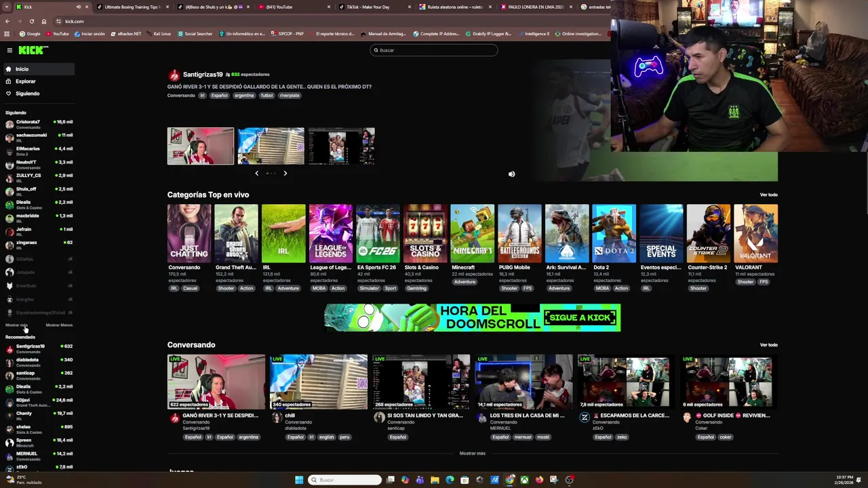Open the browser home button

pyautogui.click(x=43, y=21)
